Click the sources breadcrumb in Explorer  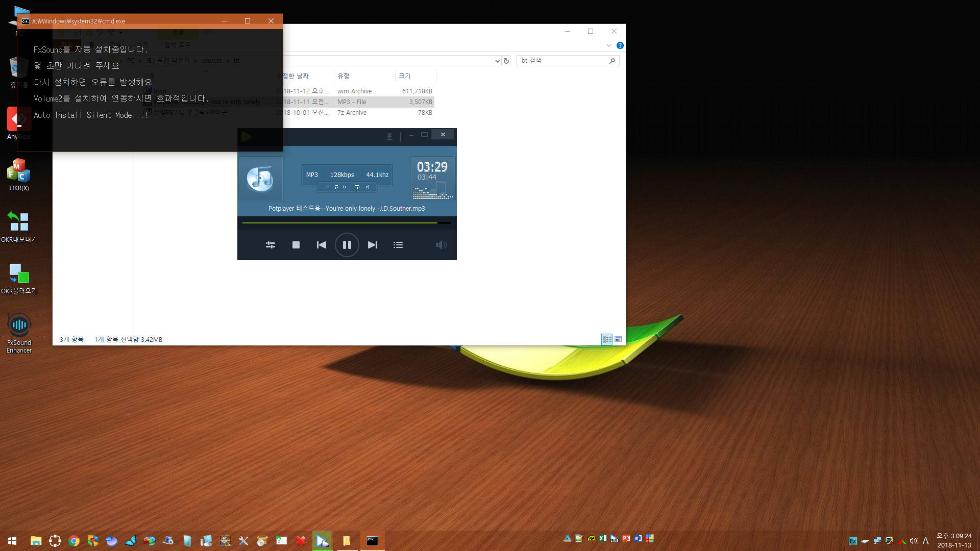(211, 60)
